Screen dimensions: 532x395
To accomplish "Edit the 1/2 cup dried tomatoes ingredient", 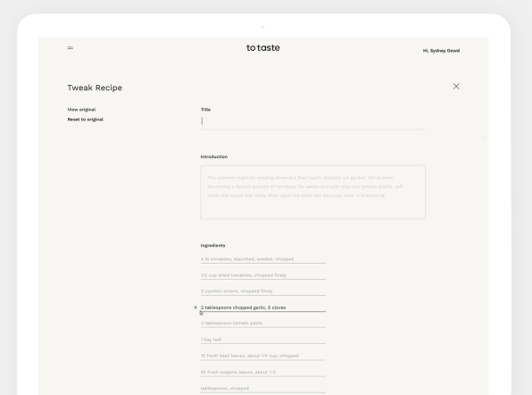I will click(x=263, y=275).
